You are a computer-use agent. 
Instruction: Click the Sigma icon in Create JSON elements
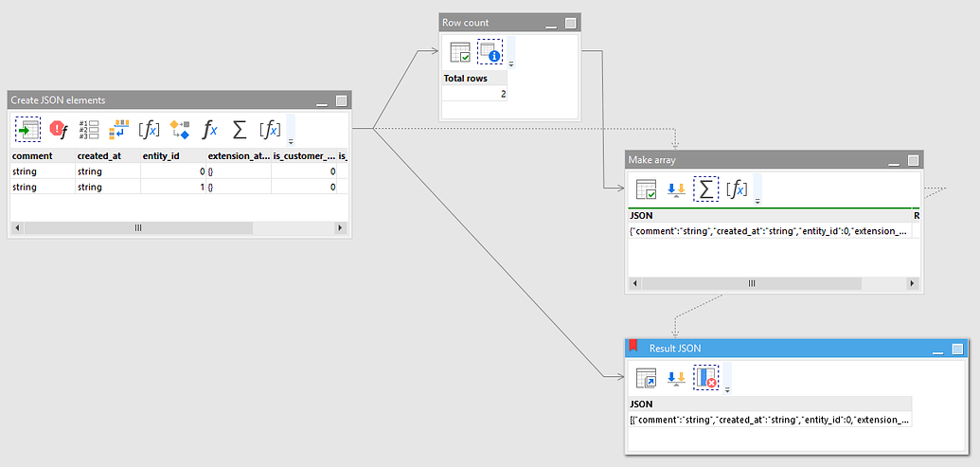[240, 130]
